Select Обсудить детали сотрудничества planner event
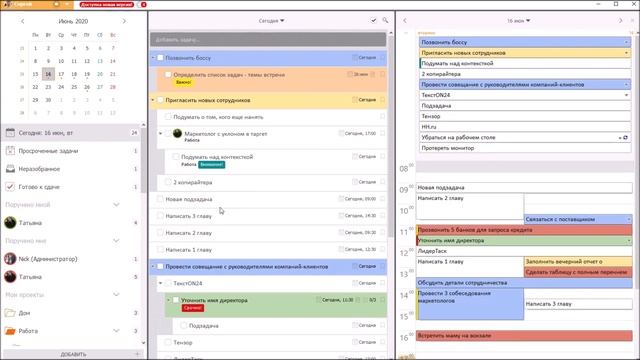This screenshot has height=360, width=640. [x=524, y=283]
